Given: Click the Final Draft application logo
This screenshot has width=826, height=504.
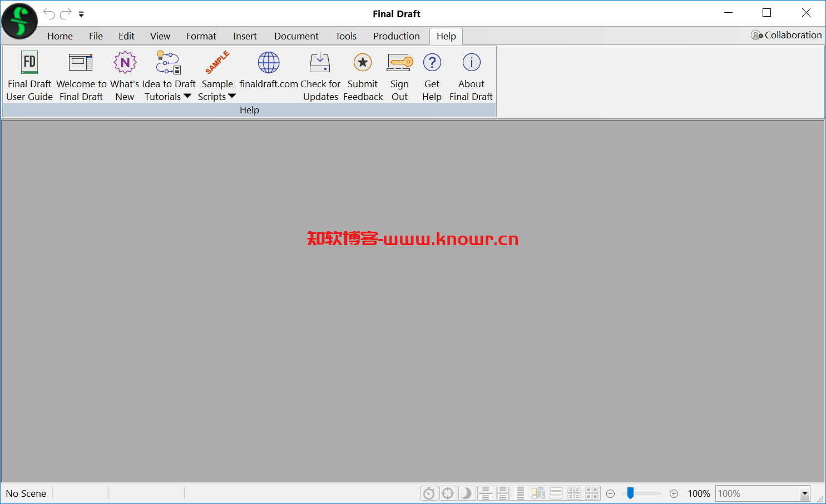Looking at the screenshot, I should pos(19,21).
